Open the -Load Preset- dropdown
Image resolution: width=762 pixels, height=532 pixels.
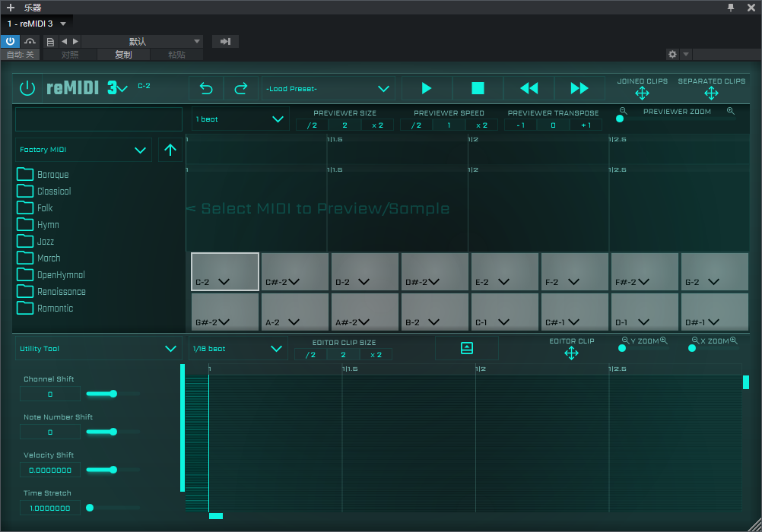328,88
